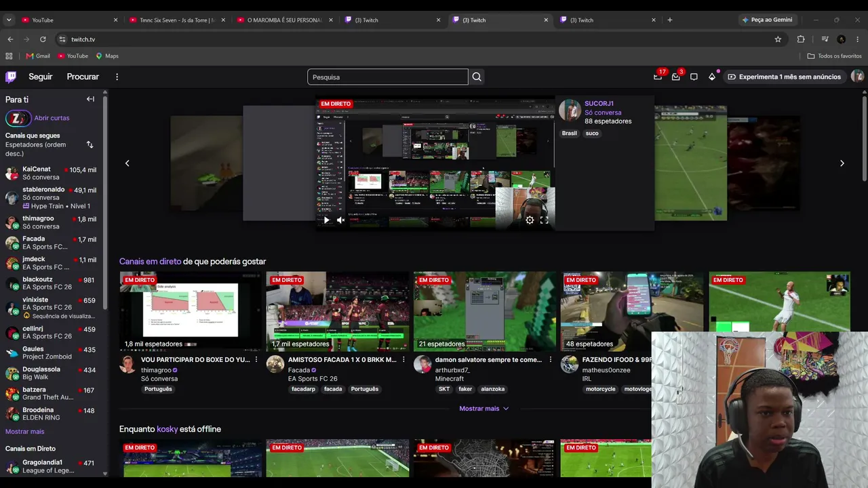Open the three-dot more menu beside Procurar

coord(117,77)
